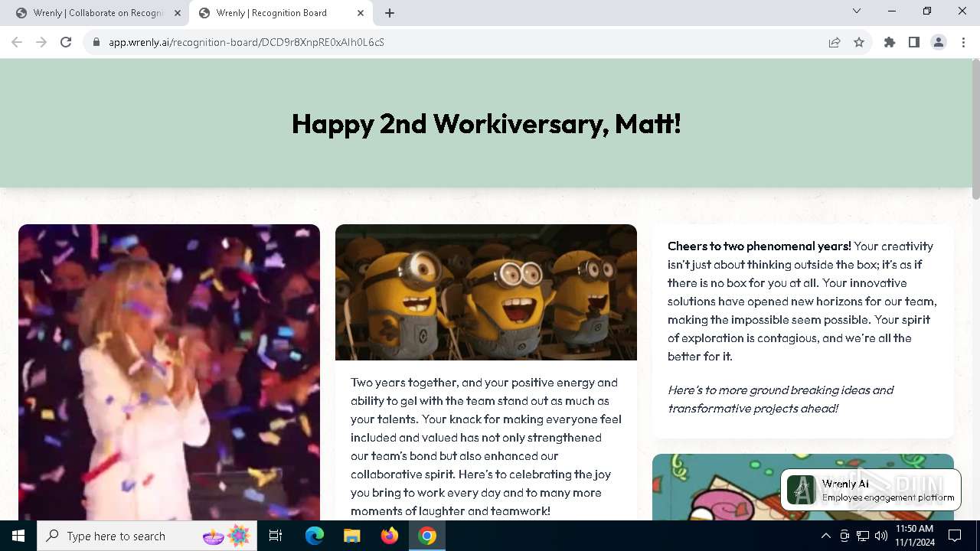Click the page vertical scrollbar thumb
The height and width of the screenshot is (551, 980).
975,130
